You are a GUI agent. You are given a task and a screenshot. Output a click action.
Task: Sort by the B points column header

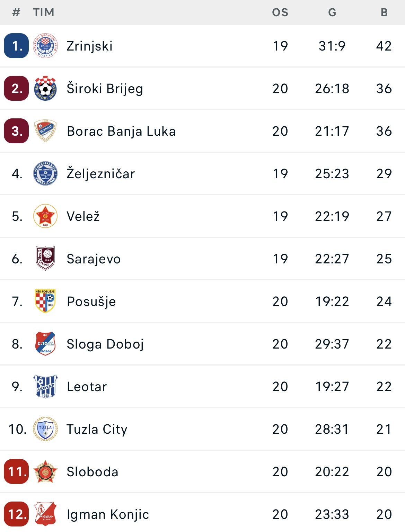pos(384,12)
